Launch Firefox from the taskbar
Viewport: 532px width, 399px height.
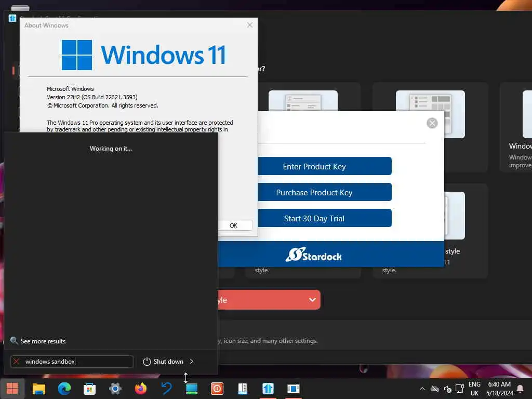point(140,389)
